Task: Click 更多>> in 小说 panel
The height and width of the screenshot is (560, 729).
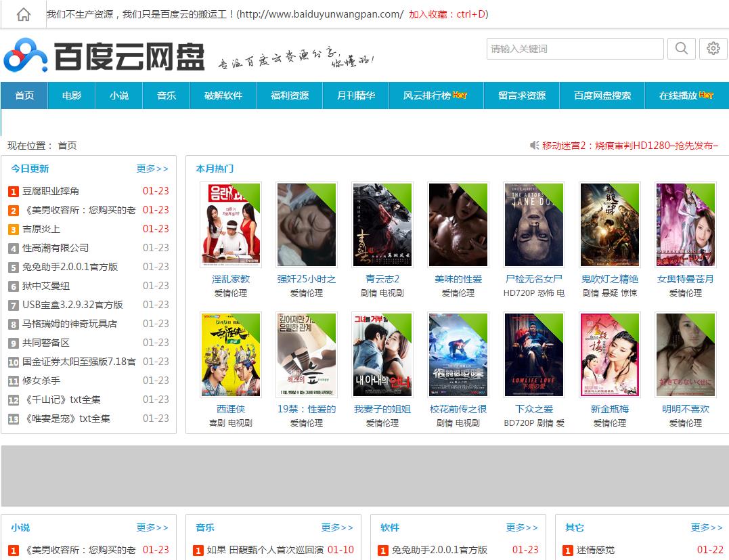Action: pyautogui.click(x=152, y=527)
